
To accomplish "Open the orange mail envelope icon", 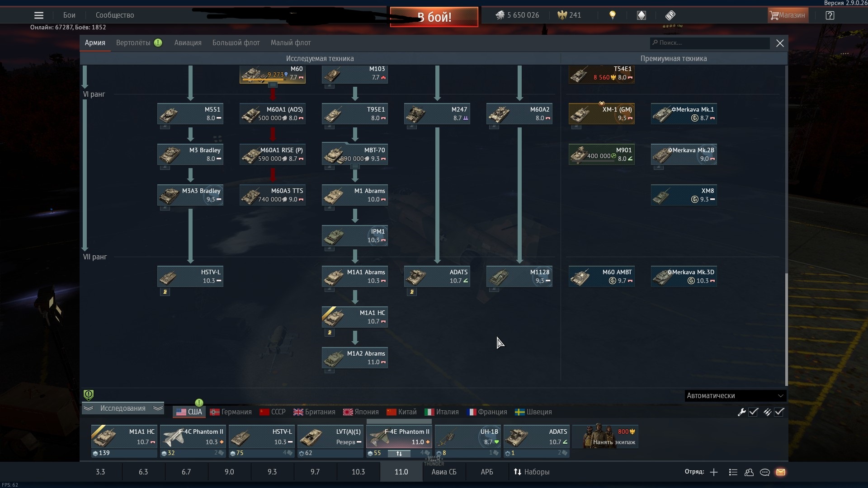I will pos(781,472).
